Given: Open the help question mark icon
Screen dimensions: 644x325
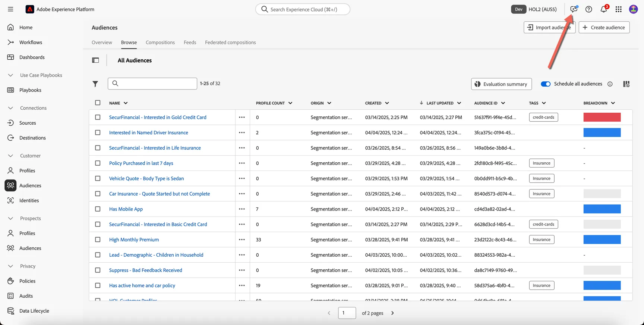Looking at the screenshot, I should coord(588,9).
